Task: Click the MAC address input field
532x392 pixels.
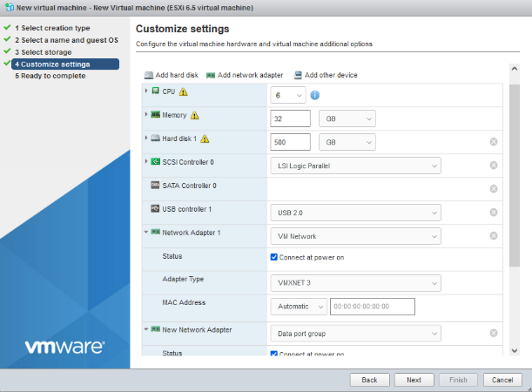Action: tap(373, 306)
